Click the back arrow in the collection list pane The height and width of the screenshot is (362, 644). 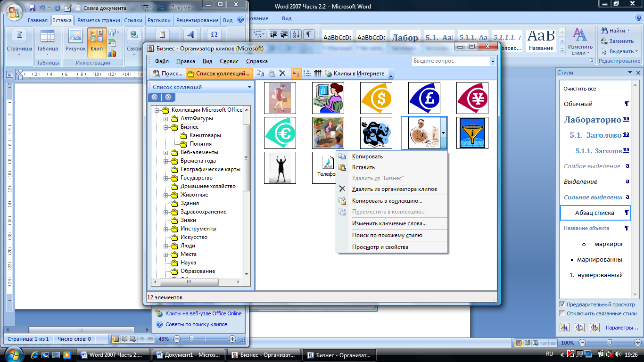click(x=155, y=97)
